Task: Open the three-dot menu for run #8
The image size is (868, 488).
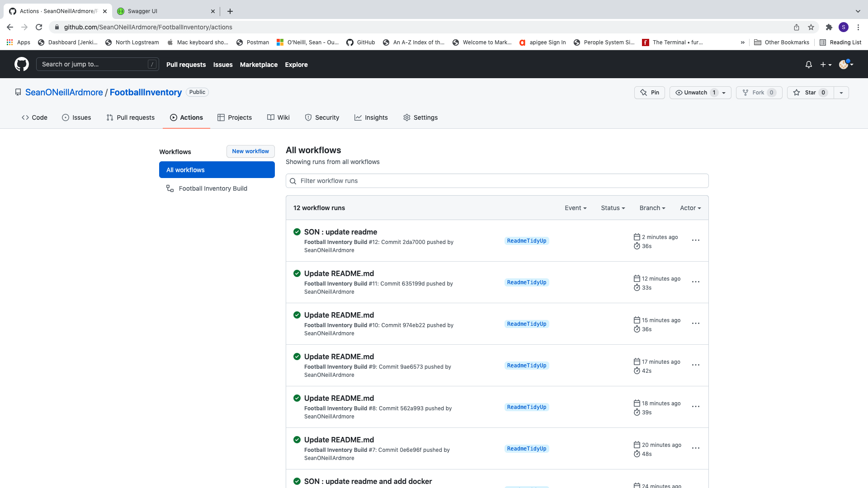Action: pos(696,407)
